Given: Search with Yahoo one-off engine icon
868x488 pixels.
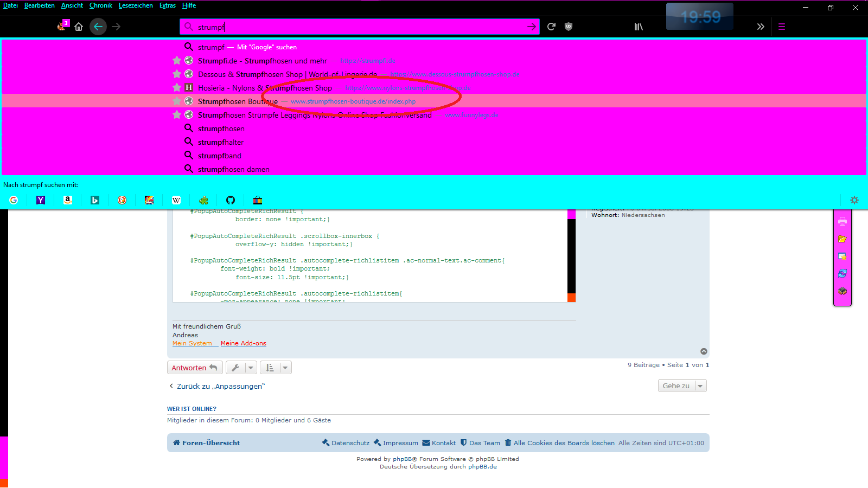Looking at the screenshot, I should click(x=41, y=200).
